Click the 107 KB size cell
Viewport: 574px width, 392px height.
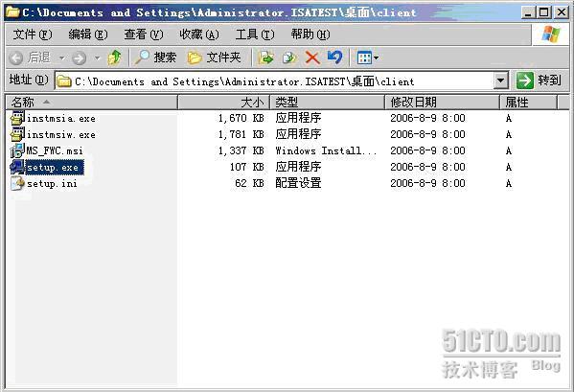point(246,168)
